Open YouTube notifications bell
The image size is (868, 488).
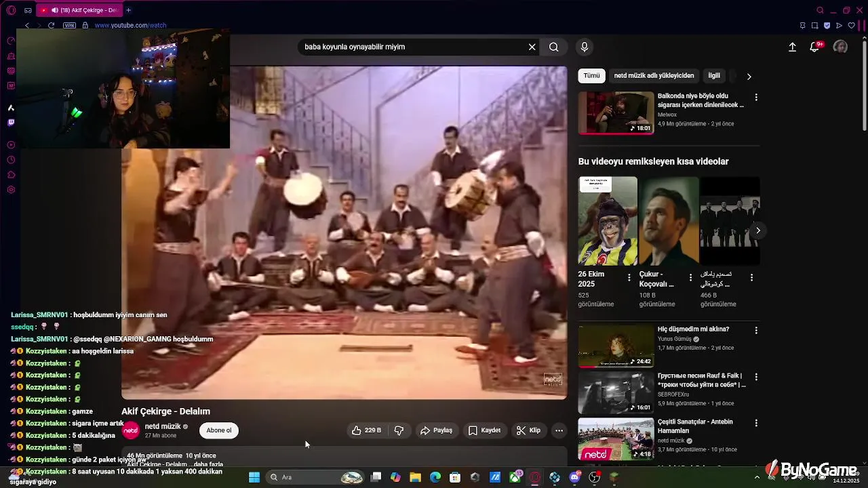pos(815,47)
